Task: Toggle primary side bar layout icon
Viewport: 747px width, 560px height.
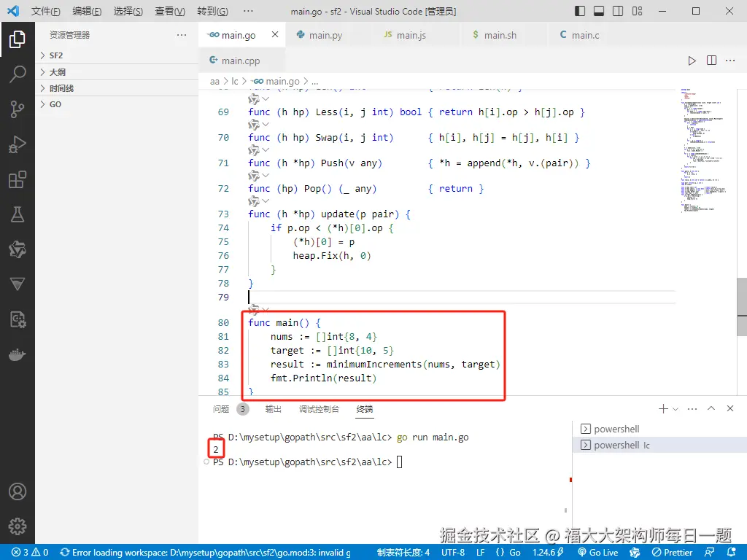Action: (x=580, y=11)
